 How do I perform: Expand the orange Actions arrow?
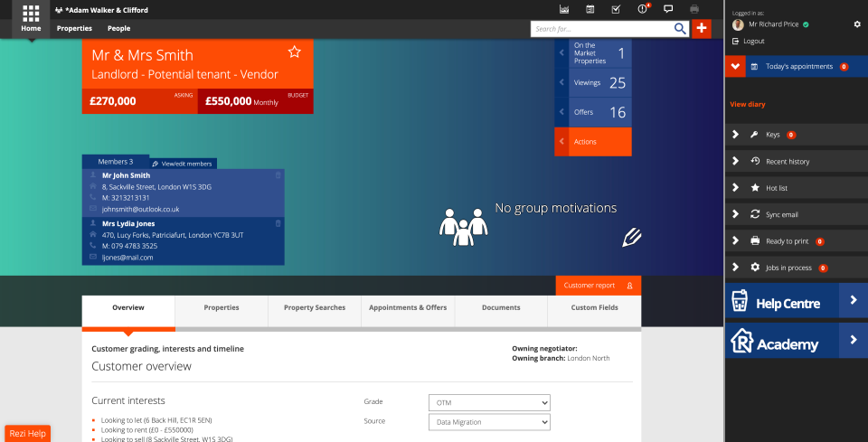561,142
